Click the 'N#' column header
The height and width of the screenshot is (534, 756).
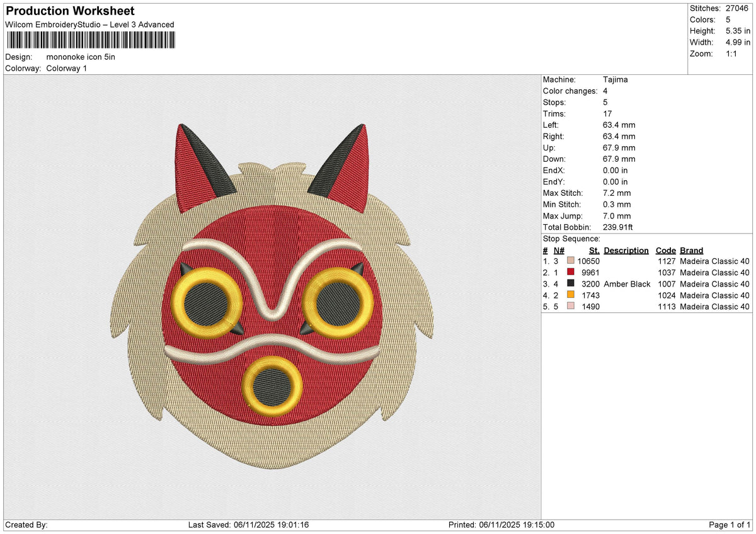[x=559, y=251]
